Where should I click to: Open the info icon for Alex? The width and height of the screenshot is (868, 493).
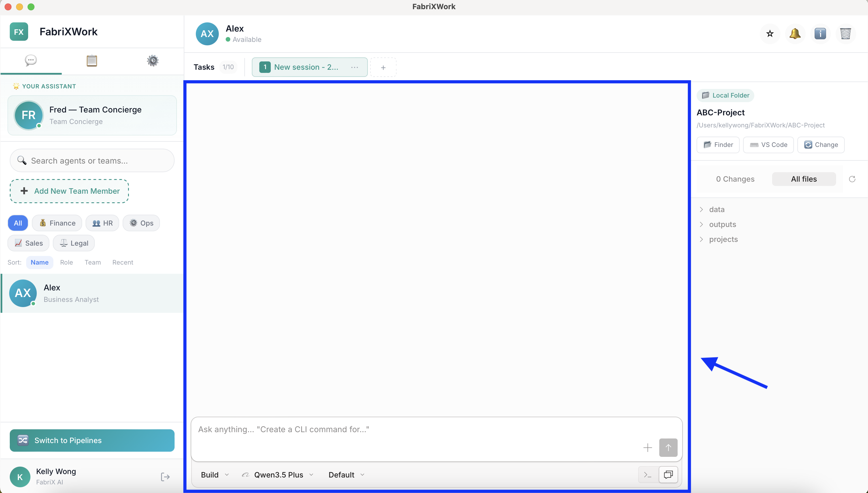pos(820,34)
